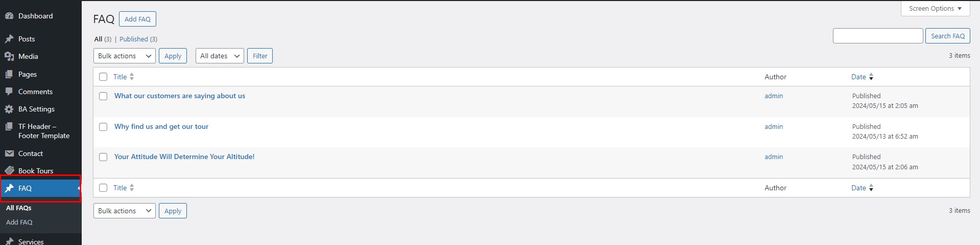980x245 pixels.
Task: Open the Dashboard gauge icon
Action: tap(9, 16)
